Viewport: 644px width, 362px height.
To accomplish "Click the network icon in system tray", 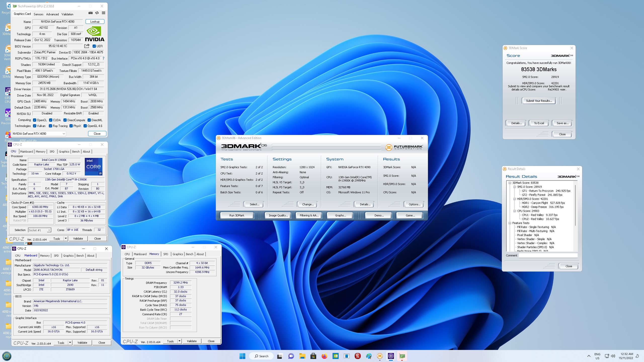I will pos(607,356).
